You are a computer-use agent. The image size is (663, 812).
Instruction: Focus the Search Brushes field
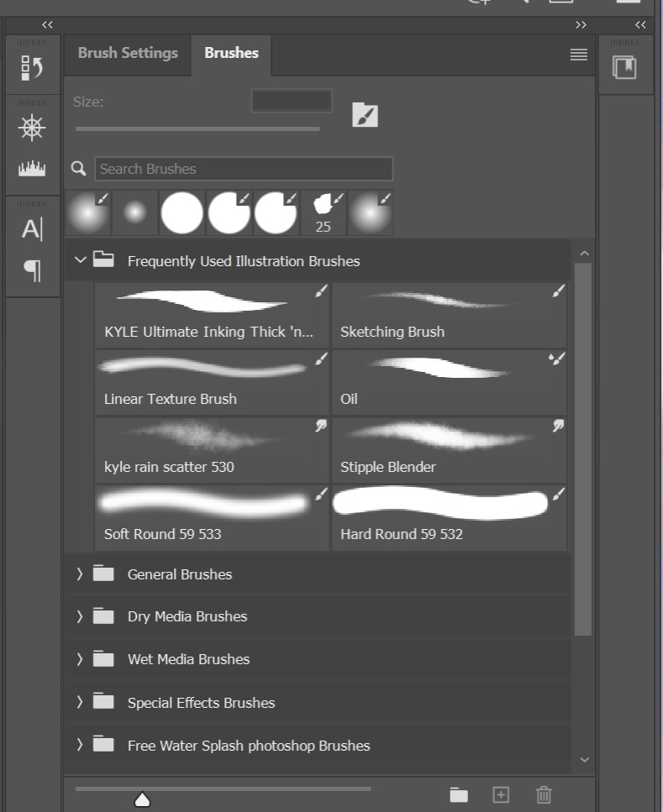[x=244, y=169]
